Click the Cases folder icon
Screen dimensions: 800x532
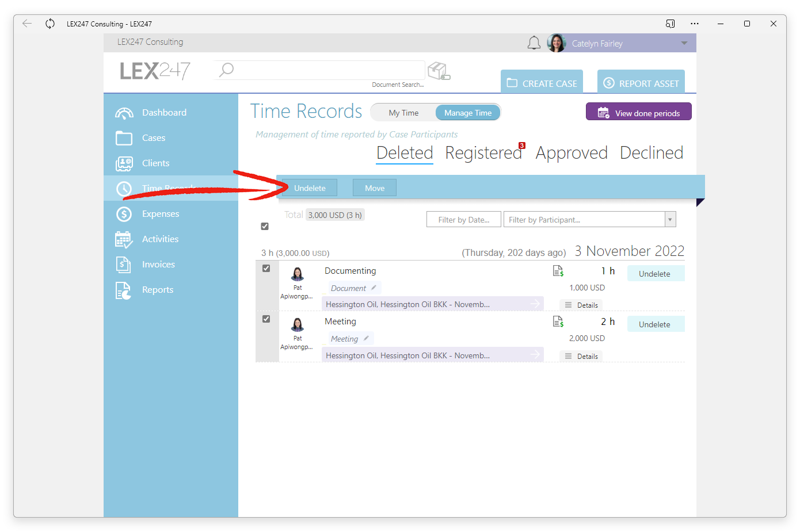coord(124,138)
